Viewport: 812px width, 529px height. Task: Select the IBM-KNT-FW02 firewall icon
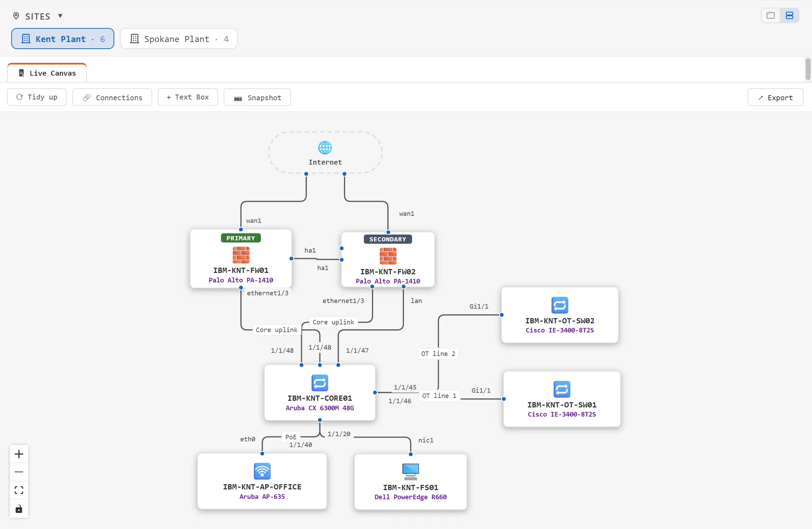pyautogui.click(x=388, y=256)
